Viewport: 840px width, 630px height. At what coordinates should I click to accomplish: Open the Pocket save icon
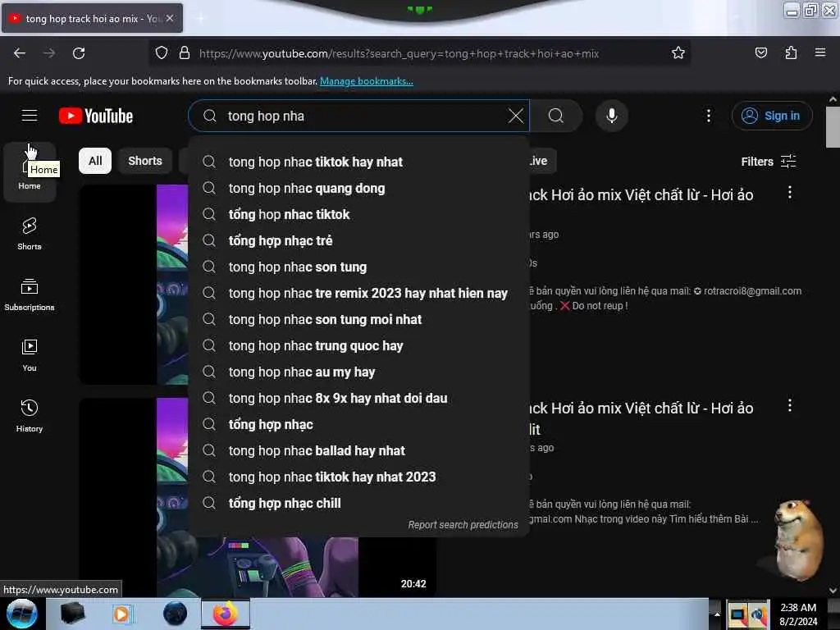760,53
